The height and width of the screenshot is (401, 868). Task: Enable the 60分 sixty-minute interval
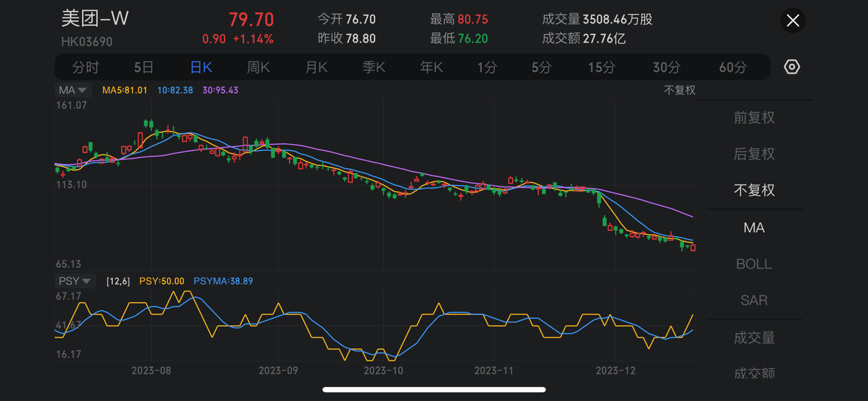point(732,67)
